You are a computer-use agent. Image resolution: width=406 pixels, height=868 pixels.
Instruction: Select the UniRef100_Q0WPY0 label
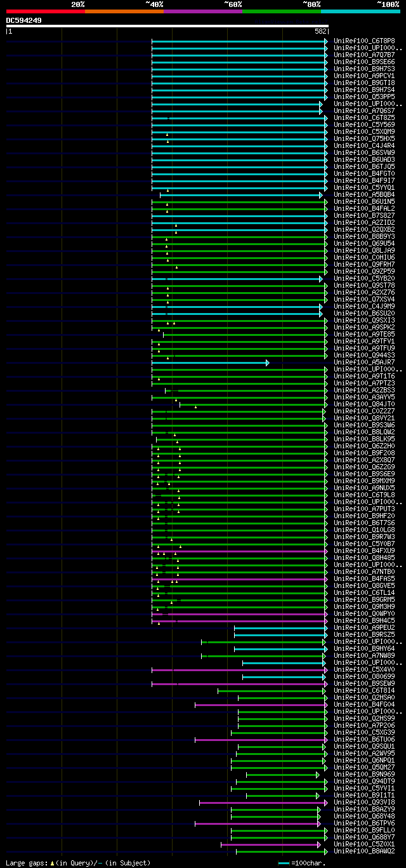[x=364, y=613]
